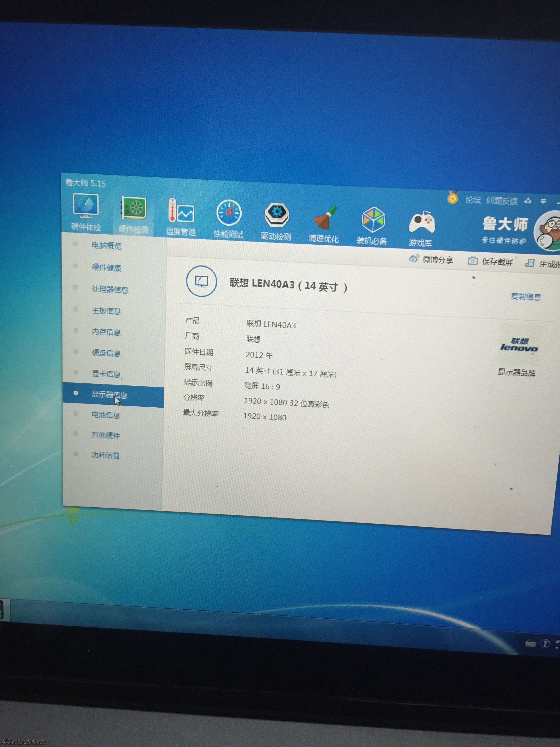The height and width of the screenshot is (747, 560).
Task: Click the 最大分辨率 label
Action: 201,413
